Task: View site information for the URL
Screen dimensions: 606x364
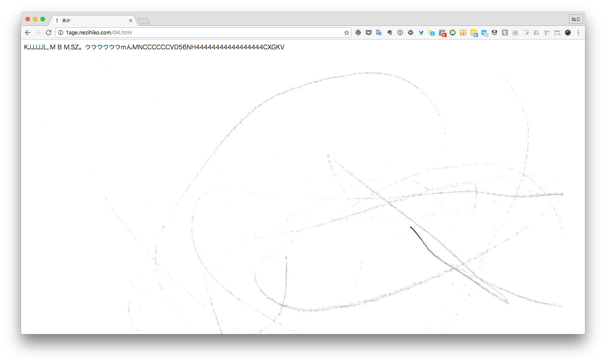Action: (x=61, y=33)
